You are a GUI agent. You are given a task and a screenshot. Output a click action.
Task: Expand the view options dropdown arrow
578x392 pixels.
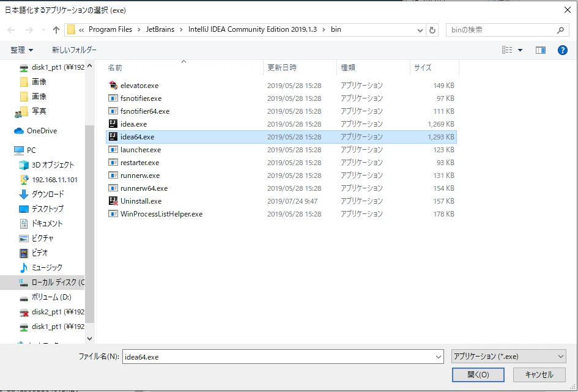(x=520, y=50)
